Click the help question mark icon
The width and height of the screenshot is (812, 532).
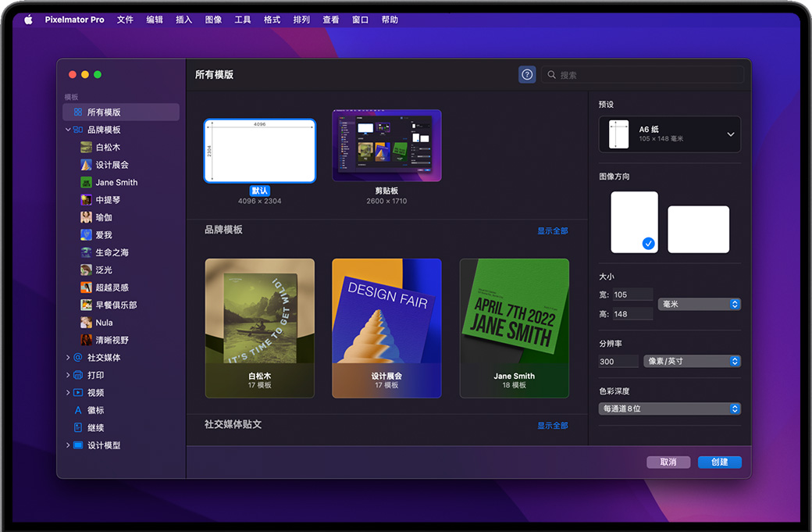coord(527,74)
